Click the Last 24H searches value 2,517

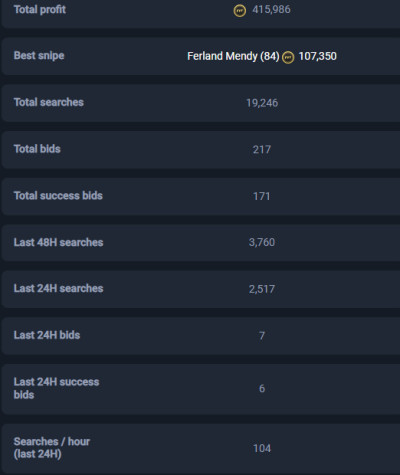(262, 289)
